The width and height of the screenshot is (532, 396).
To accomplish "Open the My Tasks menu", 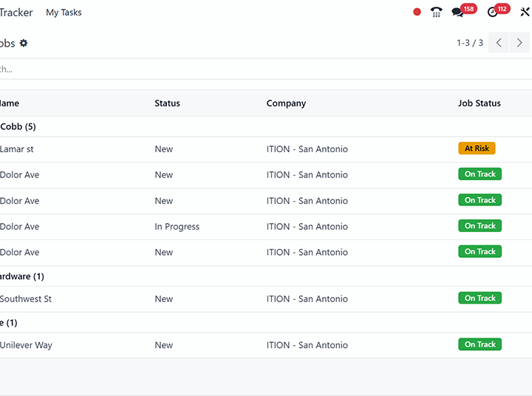I will tap(64, 13).
